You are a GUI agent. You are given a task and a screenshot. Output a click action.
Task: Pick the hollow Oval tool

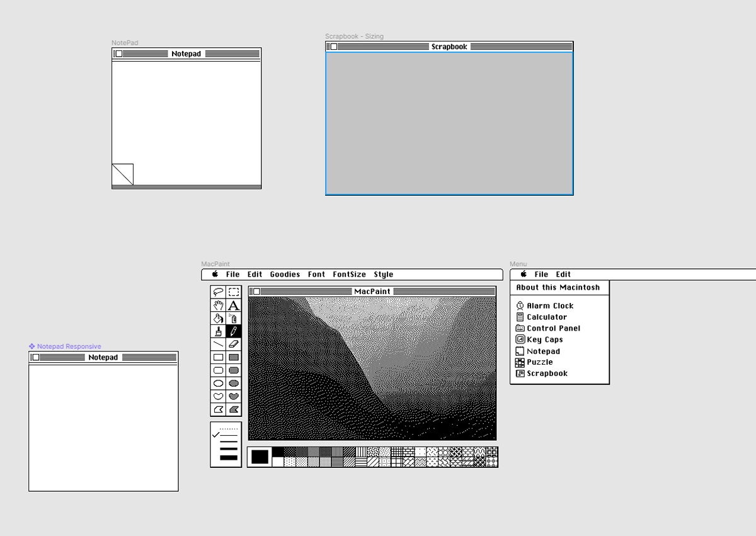click(219, 384)
